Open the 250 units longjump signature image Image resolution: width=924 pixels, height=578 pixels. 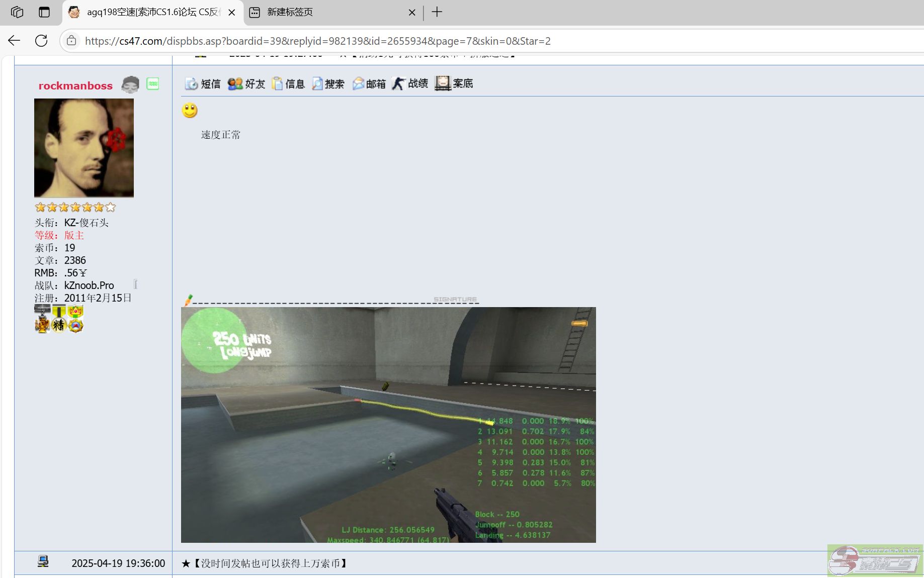[x=388, y=425]
